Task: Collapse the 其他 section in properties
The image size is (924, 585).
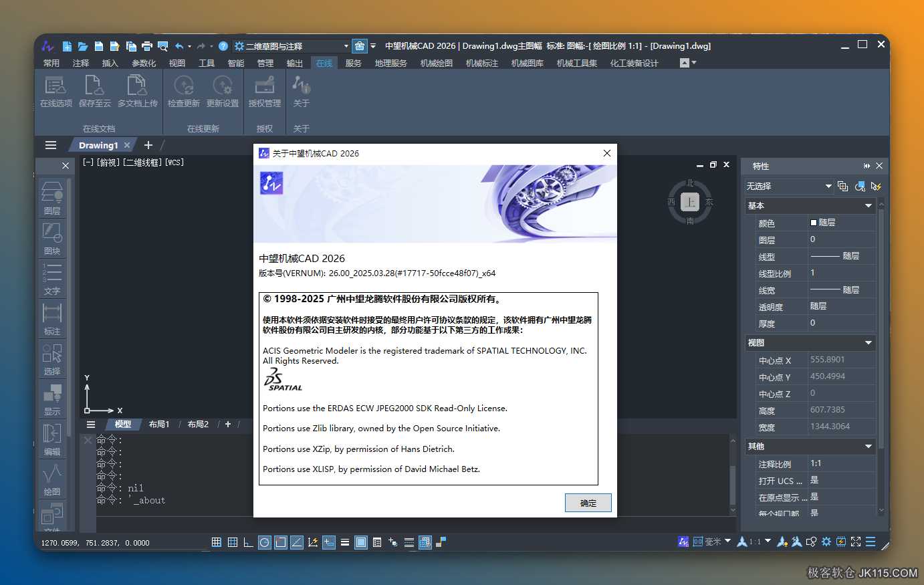Action: [x=869, y=447]
